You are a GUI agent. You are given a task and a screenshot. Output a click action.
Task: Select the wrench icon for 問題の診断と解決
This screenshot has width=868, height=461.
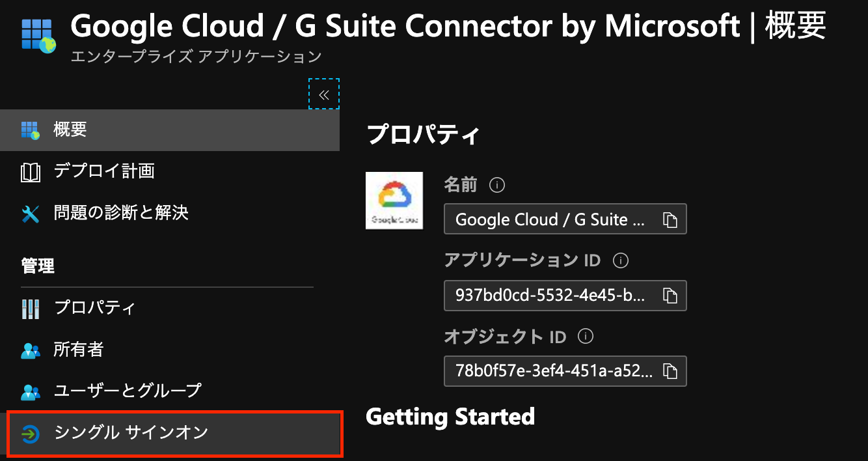(29, 214)
